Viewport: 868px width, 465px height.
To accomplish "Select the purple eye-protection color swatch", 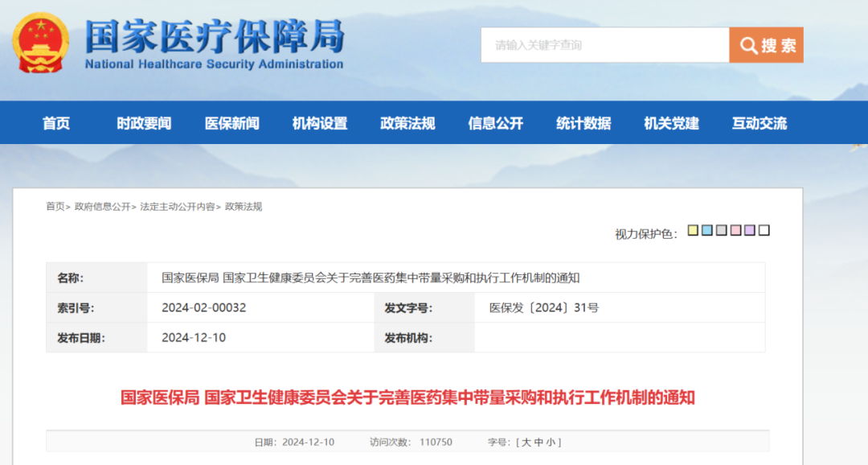I will 750,230.
